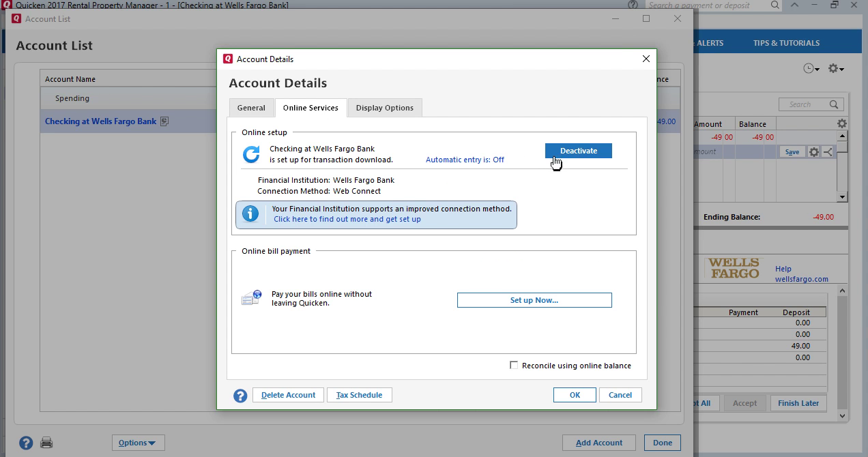Click downloaded transactions scrollbar down arrow
This screenshot has height=457, width=868.
pyautogui.click(x=843, y=415)
